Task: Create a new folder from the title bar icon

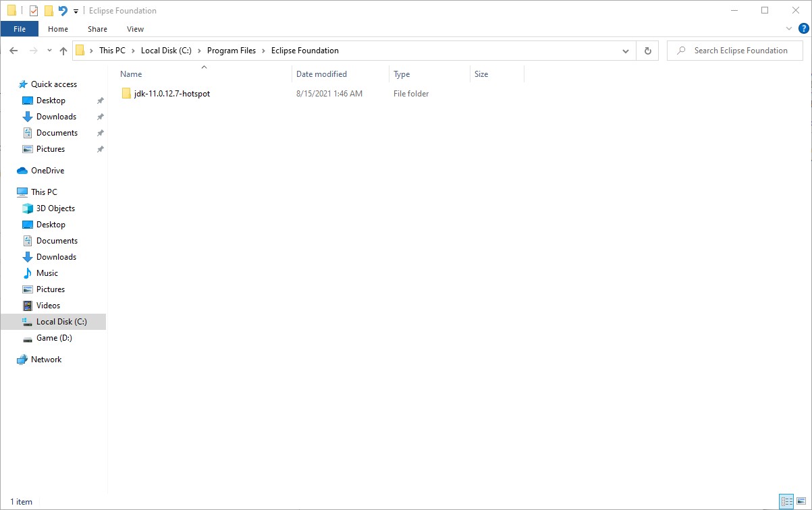Action: 49,11
